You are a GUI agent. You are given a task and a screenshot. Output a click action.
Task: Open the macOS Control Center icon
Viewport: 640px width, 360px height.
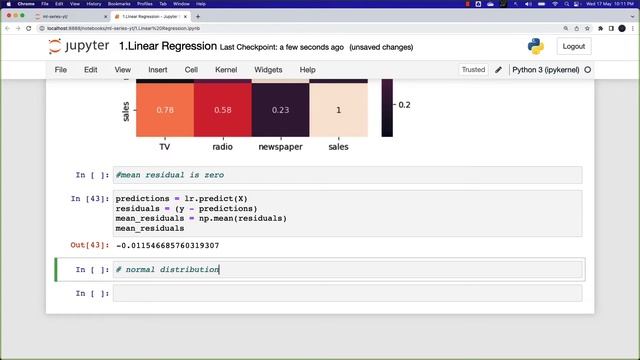(x=576, y=4)
